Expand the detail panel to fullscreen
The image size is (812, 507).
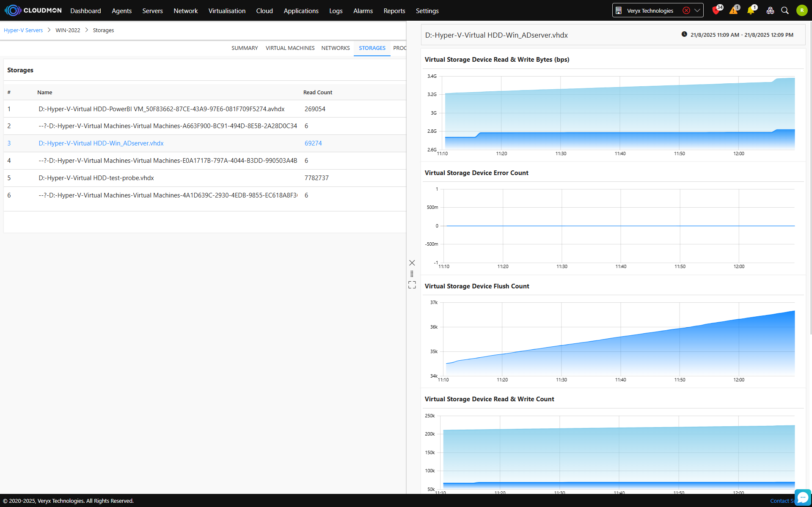click(412, 285)
